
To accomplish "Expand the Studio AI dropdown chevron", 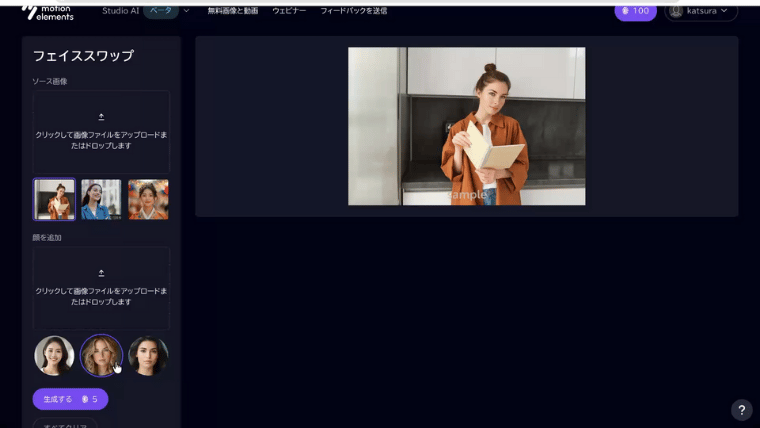I will 186,11.
